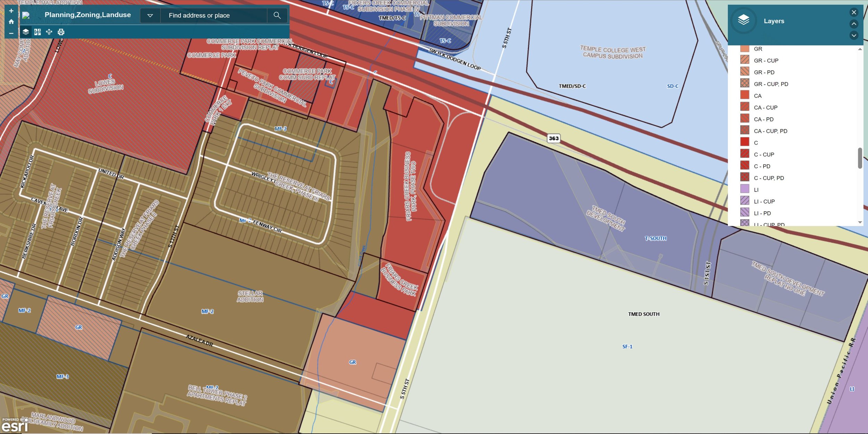Click the LOWES SUBDIVISION parcel label
This screenshot has width=868, height=434.
click(x=106, y=86)
